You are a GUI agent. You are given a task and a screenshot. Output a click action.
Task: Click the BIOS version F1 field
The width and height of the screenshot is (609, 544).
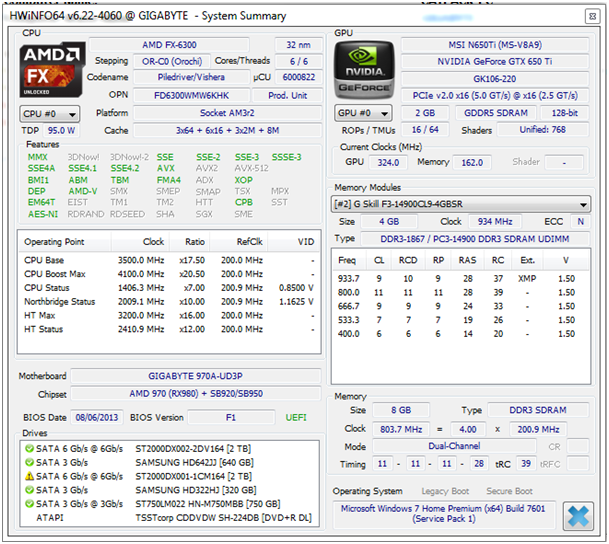pyautogui.click(x=231, y=417)
